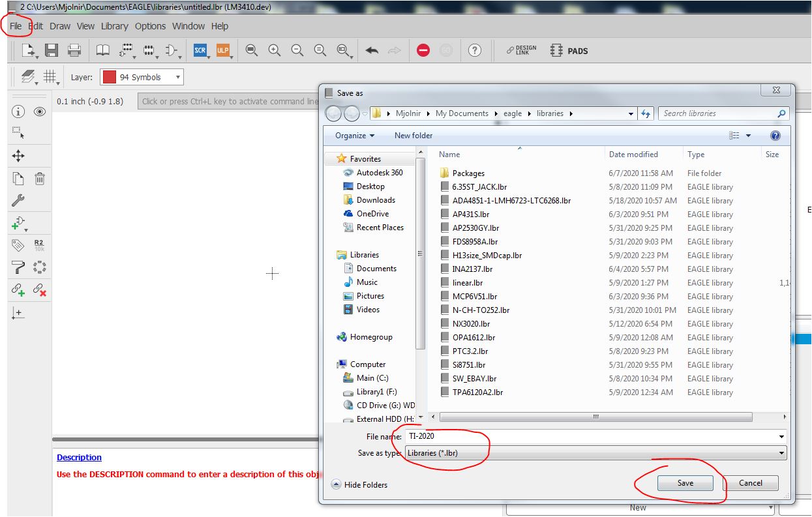Open the Help menu
Screen dimensions: 812x517
(x=220, y=26)
